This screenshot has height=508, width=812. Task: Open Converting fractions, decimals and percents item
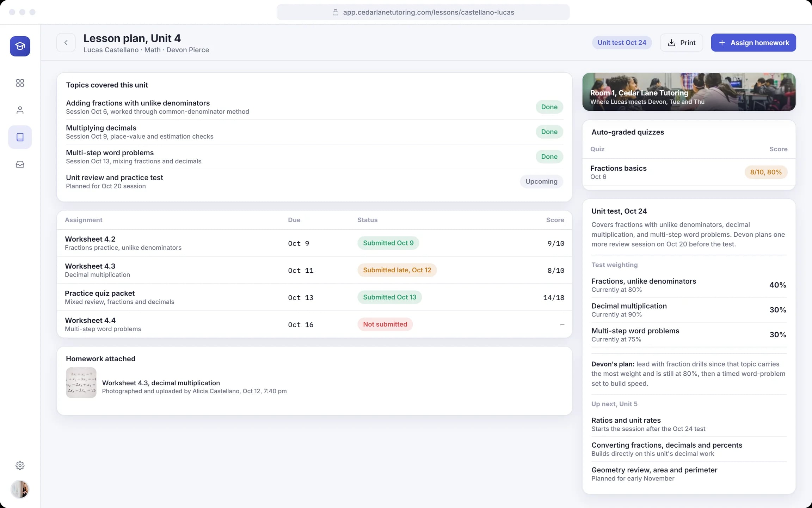689,449
